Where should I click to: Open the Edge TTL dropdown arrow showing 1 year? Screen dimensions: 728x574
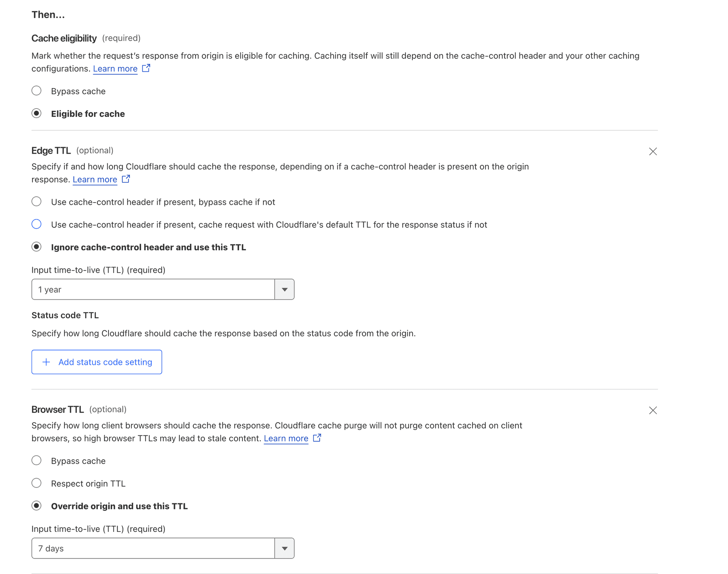pos(284,290)
